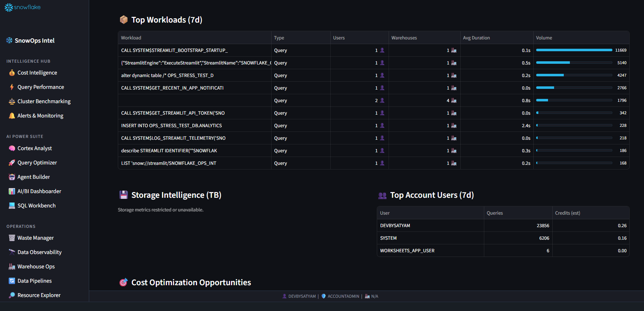Click the volume bar for the 5140 row
Viewport: 644px width, 311px height.
tap(574, 63)
